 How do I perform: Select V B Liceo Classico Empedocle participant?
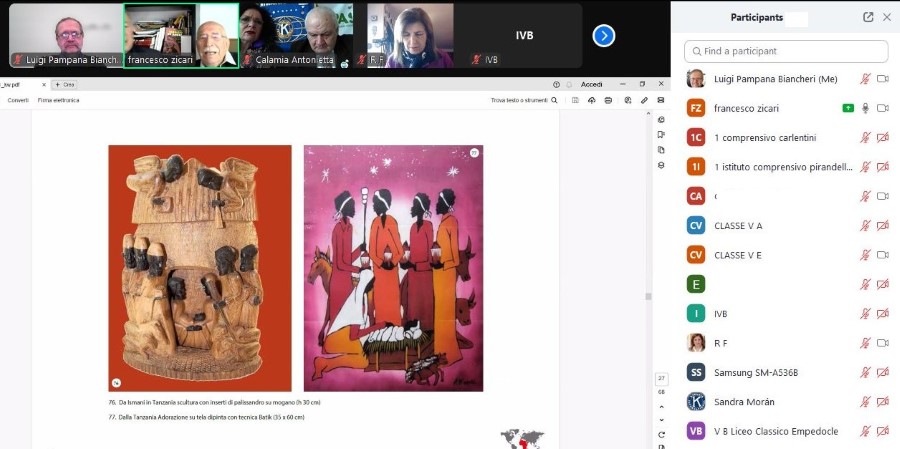pyautogui.click(x=786, y=431)
